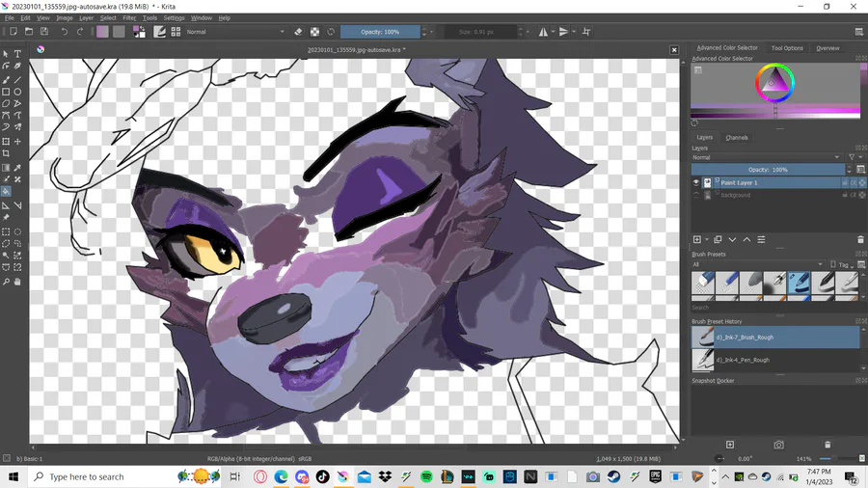
Task: Select the Move tool
Action: pos(17,142)
